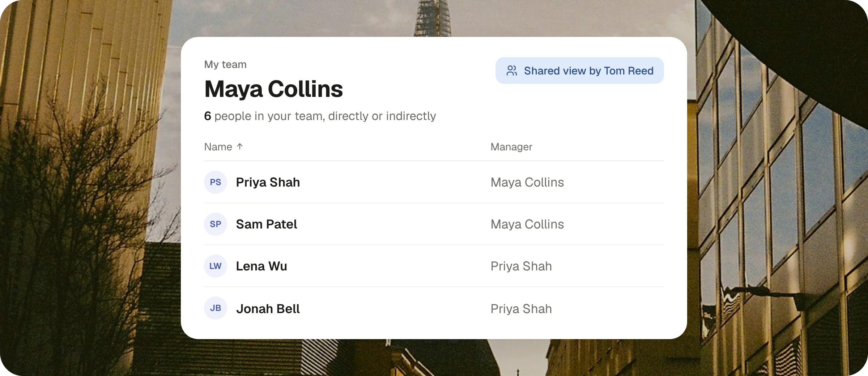Click the PS avatar for Priya Shah
Screen dimensions: 868x376
216,182
